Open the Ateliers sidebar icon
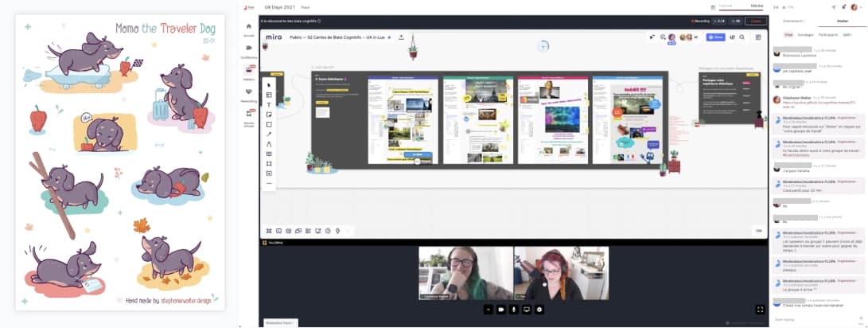 [248, 72]
